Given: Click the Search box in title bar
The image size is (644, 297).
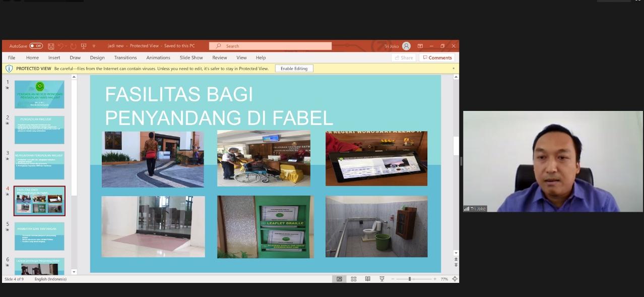Looking at the screenshot, I should (x=270, y=46).
